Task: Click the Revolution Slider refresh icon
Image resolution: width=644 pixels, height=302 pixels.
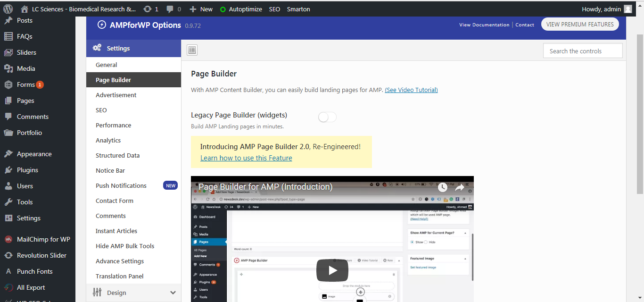Action: 8,255
